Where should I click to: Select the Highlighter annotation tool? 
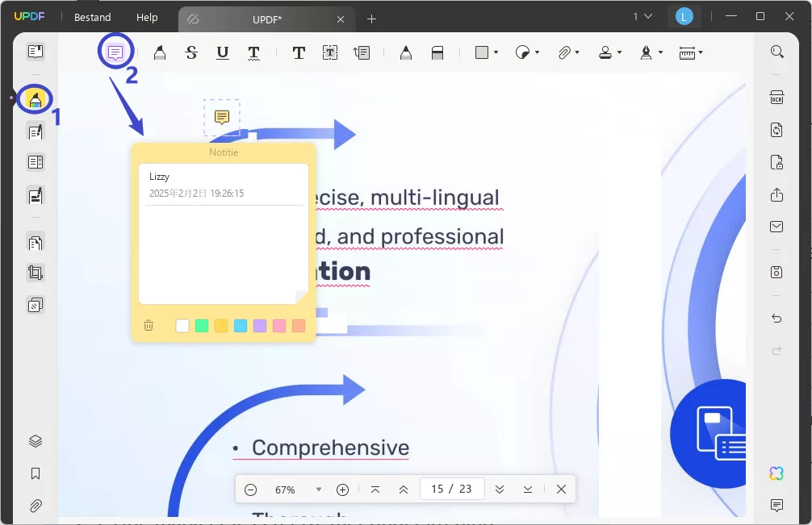(159, 52)
